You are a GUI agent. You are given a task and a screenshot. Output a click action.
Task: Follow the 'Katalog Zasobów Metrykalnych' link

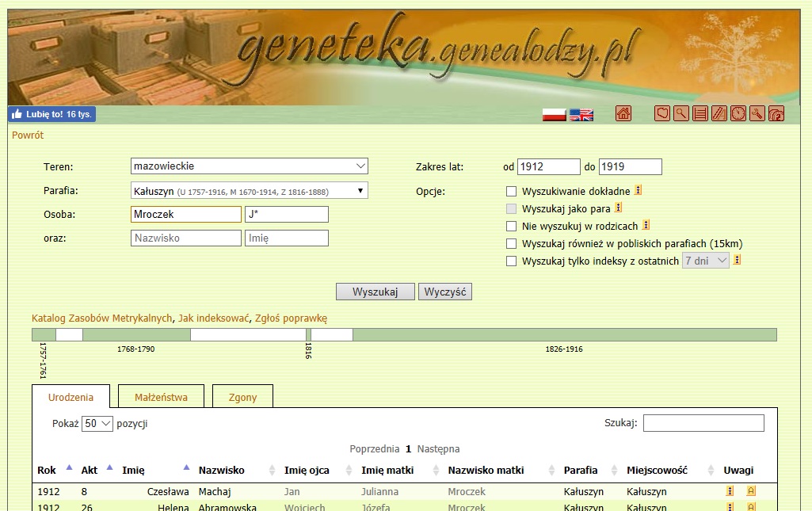101,318
